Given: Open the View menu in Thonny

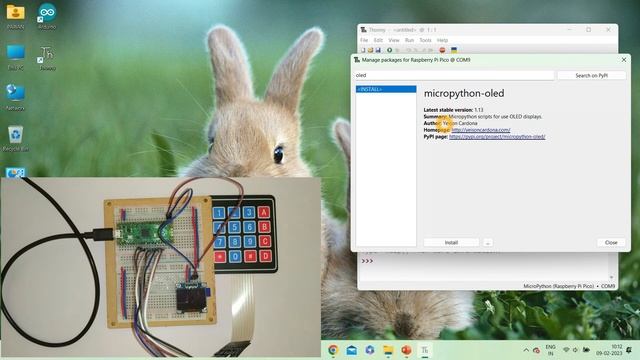Looking at the screenshot, I should (x=393, y=40).
